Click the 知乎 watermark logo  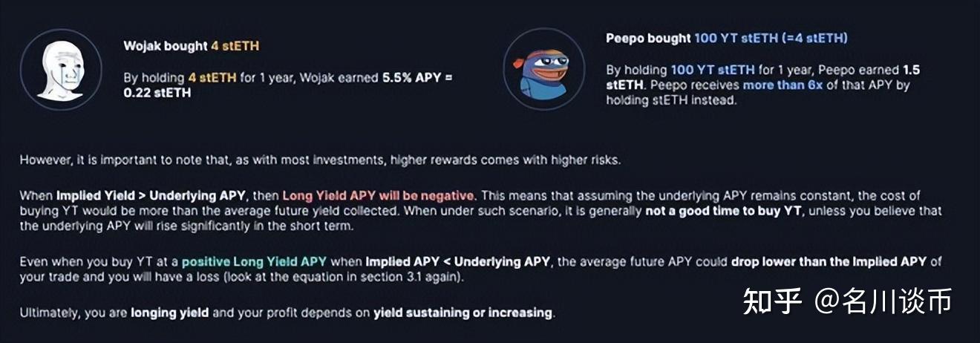[x=772, y=301]
